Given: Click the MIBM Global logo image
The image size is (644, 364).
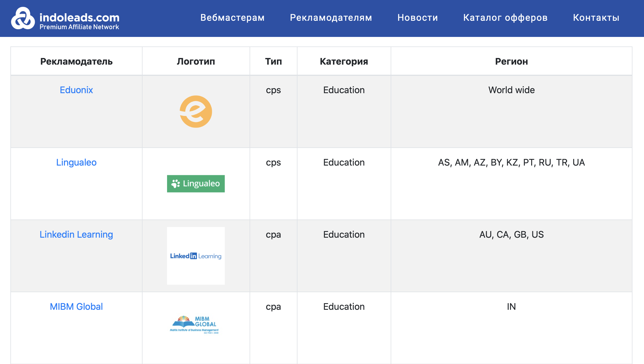Looking at the screenshot, I should coord(194,325).
